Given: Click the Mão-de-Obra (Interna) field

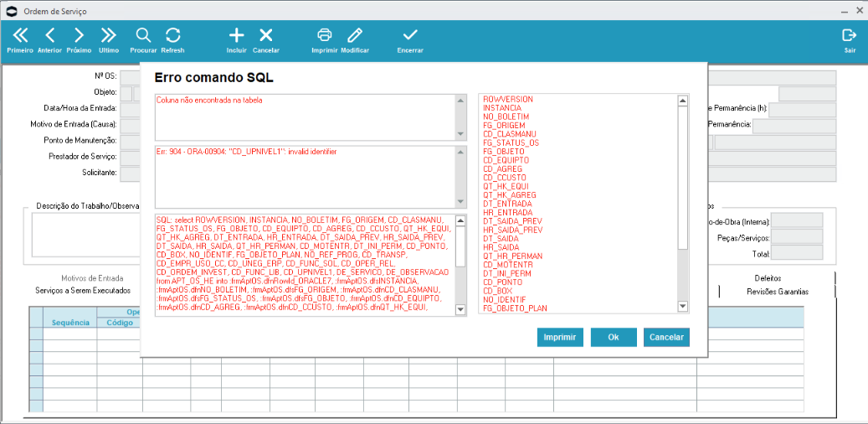Looking at the screenshot, I should (797, 221).
